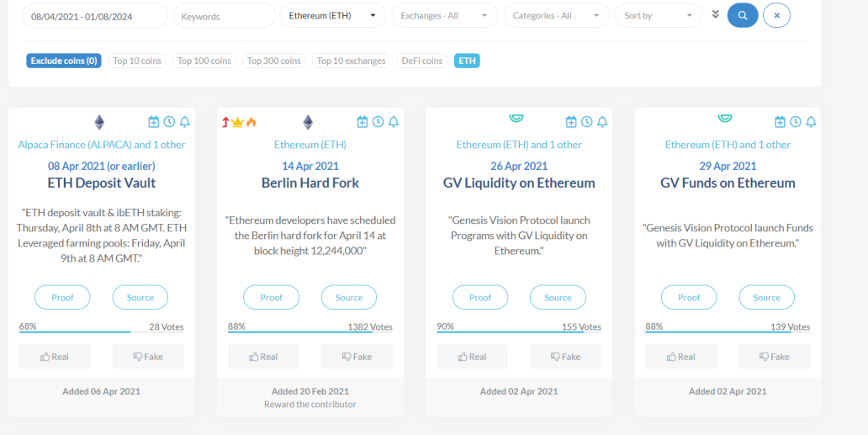Vote Real on GV Liquidity on Ethereum
This screenshot has height=435, width=868.
[x=472, y=357]
